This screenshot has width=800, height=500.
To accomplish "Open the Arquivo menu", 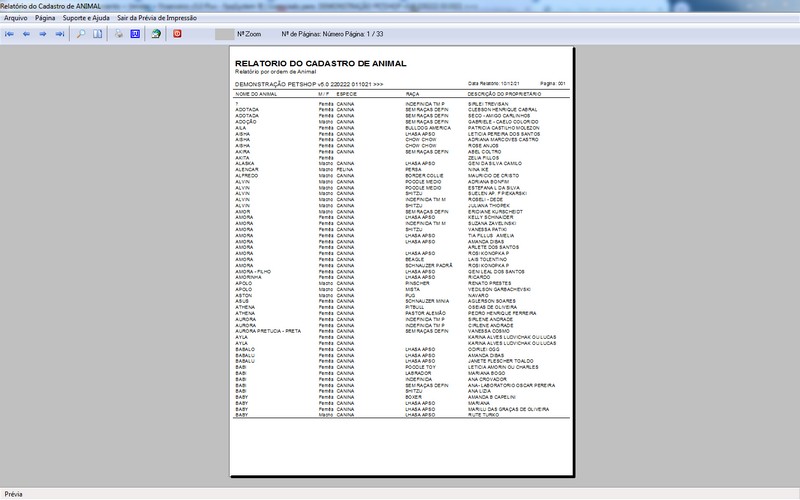I will coord(16,18).
